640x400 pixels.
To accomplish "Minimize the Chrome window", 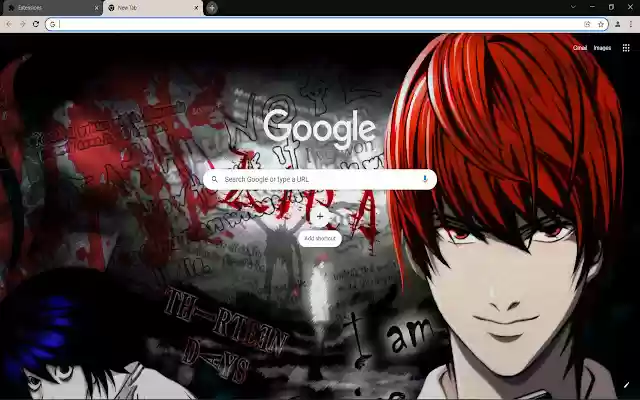I will (x=592, y=7).
